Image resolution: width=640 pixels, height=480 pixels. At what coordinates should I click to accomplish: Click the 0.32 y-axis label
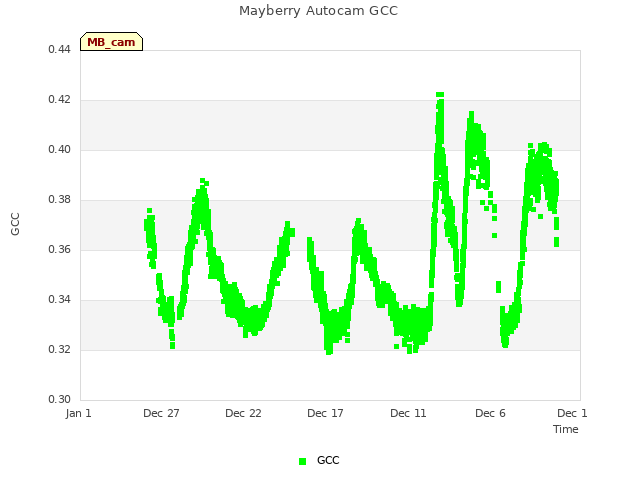pos(59,349)
